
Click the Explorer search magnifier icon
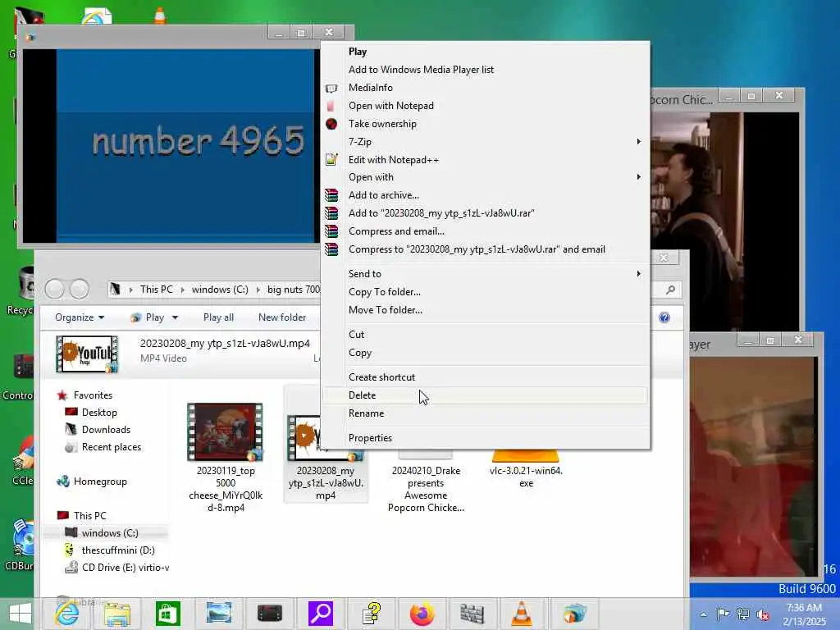(x=670, y=290)
